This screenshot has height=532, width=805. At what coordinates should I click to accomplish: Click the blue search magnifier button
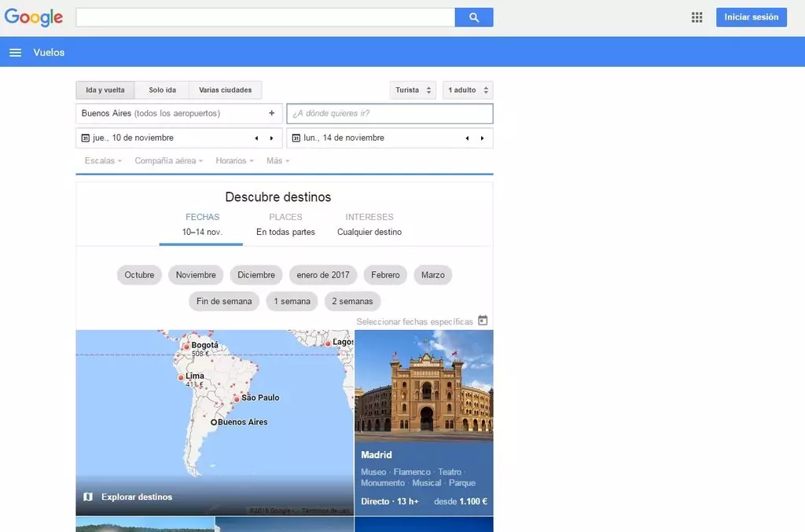click(473, 17)
